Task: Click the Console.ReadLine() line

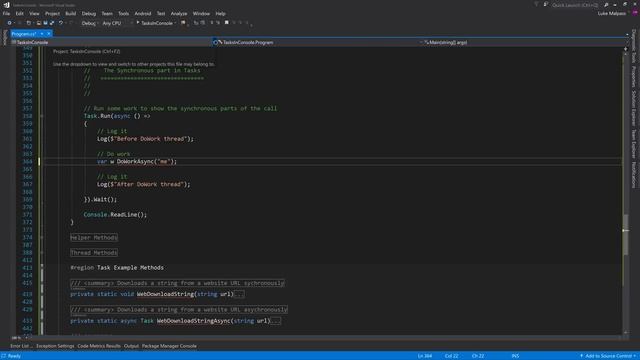Action: (115, 215)
